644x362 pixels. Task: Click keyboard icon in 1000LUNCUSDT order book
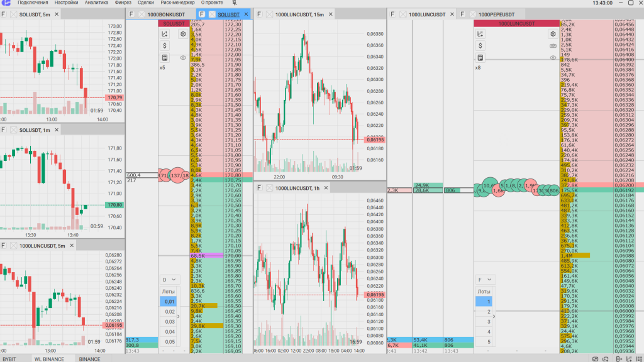tap(553, 45)
